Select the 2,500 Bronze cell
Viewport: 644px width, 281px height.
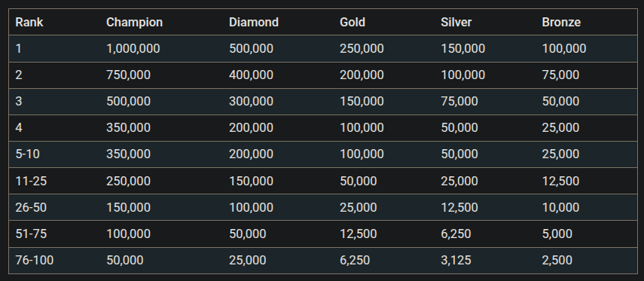point(557,260)
